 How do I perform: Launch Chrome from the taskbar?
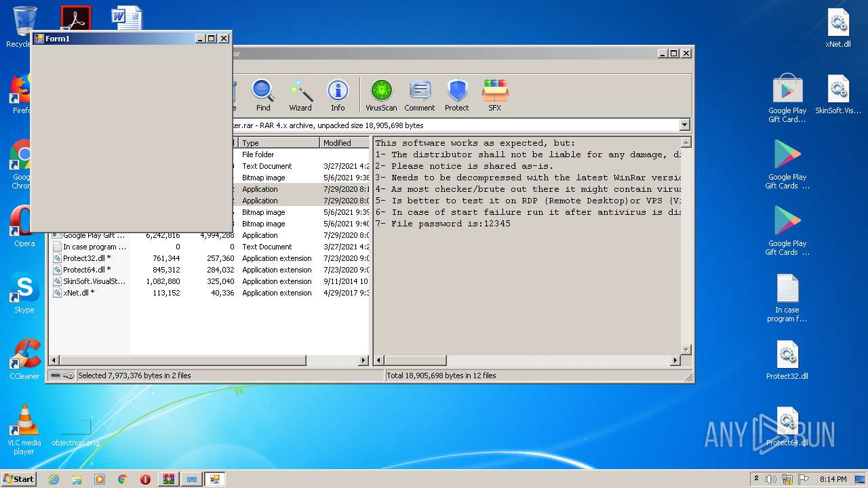pos(123,479)
